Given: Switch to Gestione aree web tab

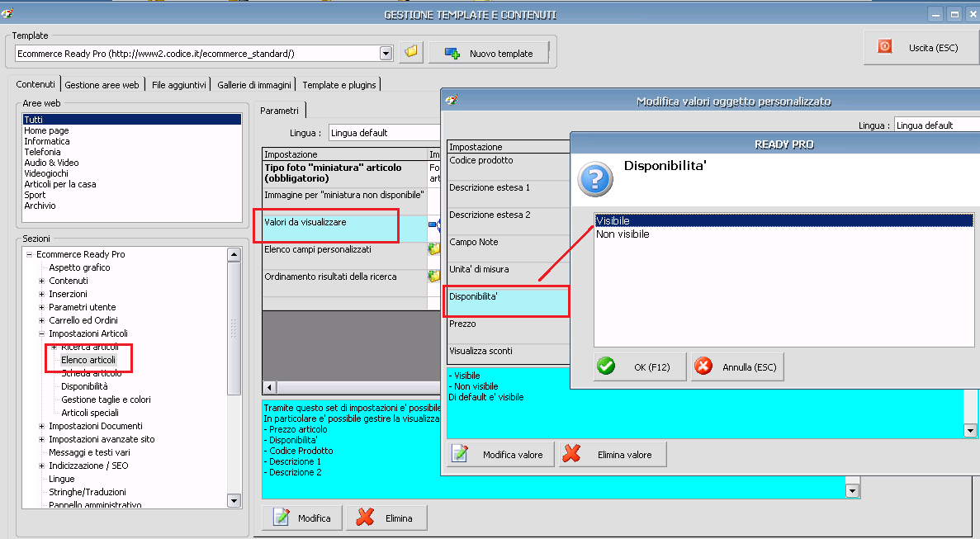Looking at the screenshot, I should coord(102,85).
